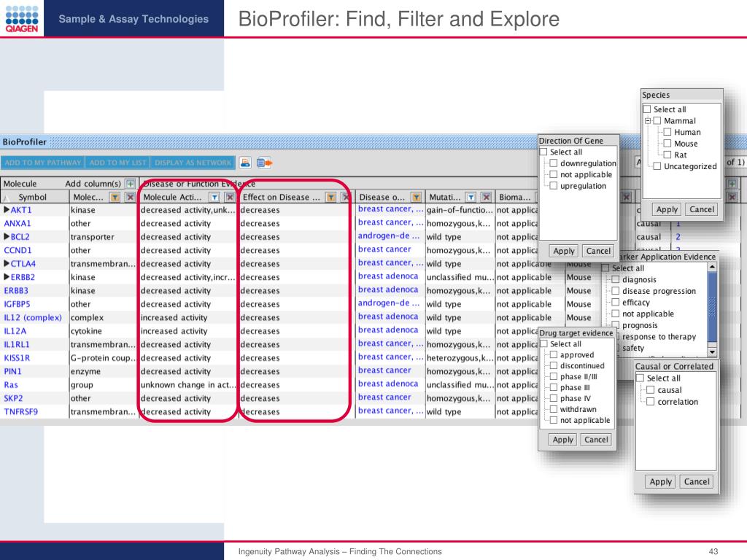
Task: Open the filter icon on Molecule Acti... column
Action: pyautogui.click(x=215, y=197)
